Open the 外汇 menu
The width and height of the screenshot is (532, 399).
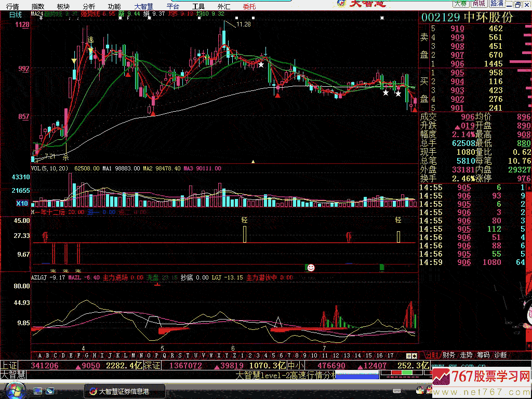point(224,6)
